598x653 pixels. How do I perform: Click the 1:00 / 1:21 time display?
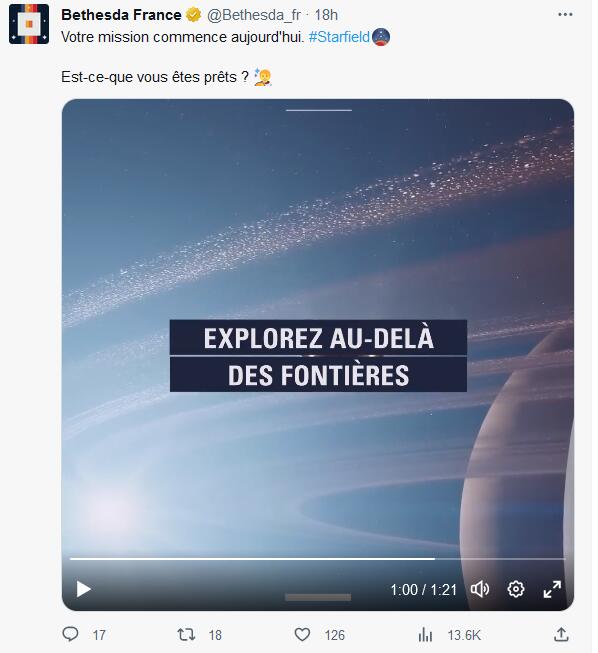coord(424,590)
